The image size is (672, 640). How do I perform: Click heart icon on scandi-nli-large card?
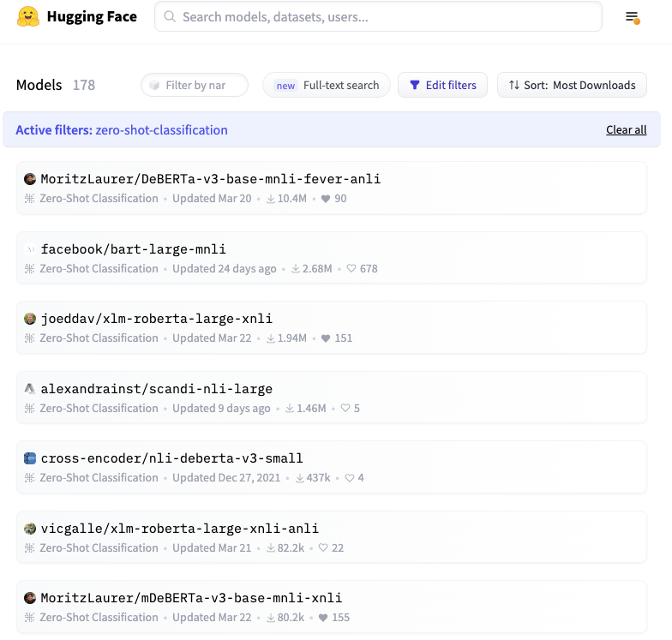345,408
